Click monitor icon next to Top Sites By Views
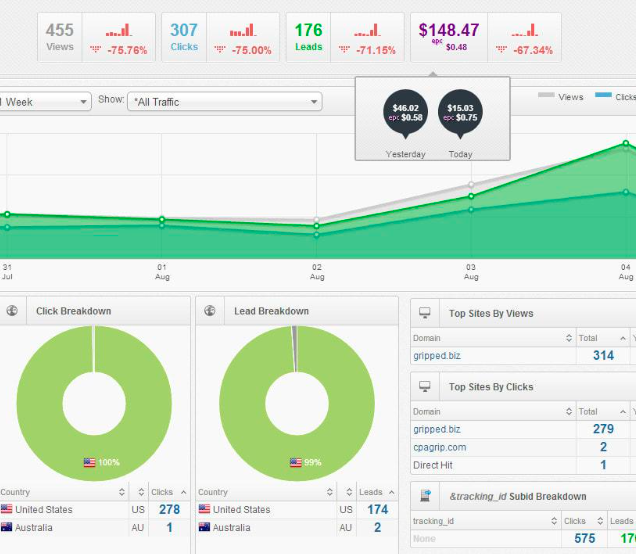The width and height of the screenshot is (636, 554). click(x=425, y=313)
